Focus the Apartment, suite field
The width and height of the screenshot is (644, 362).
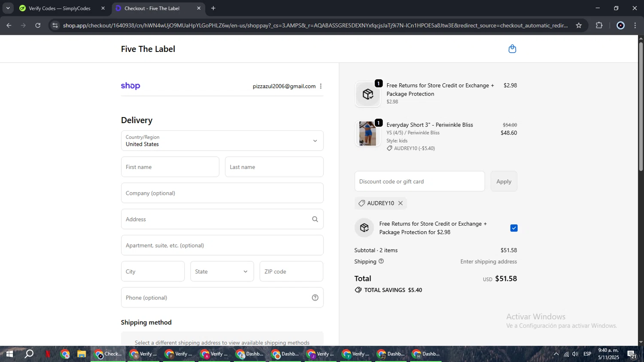(x=222, y=245)
